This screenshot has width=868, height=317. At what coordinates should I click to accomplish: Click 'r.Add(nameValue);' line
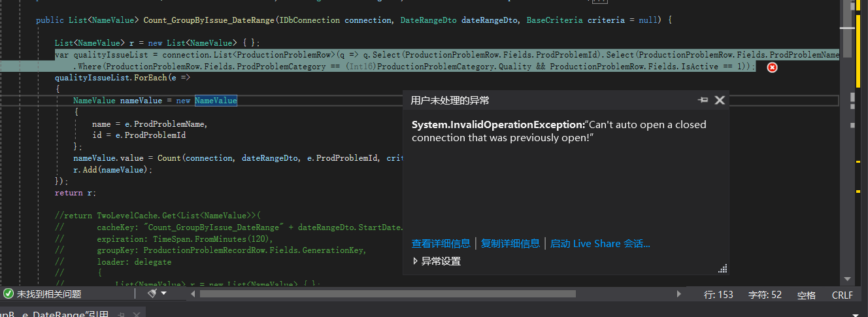[113, 169]
